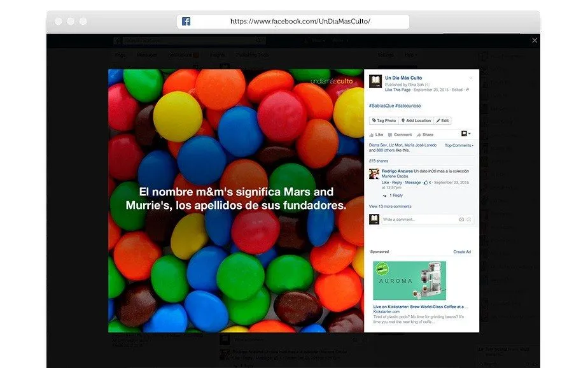The width and height of the screenshot is (588, 368).
Task: Reply to Rodrigo Anzures' comment
Action: coord(396,182)
